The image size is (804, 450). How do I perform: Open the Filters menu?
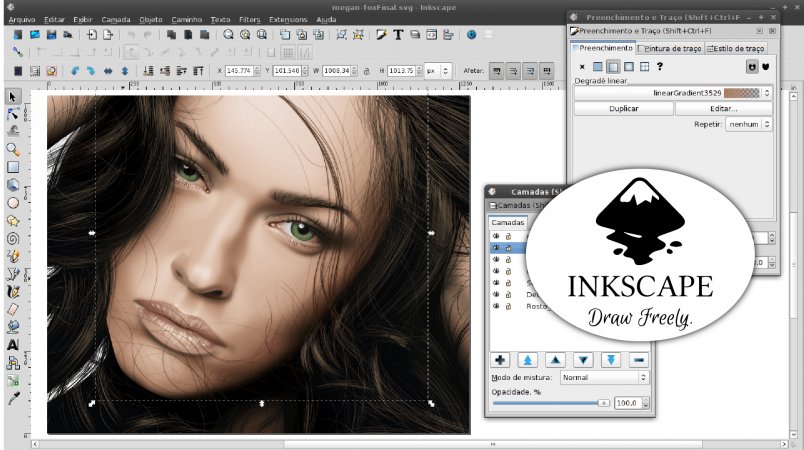pos(250,19)
